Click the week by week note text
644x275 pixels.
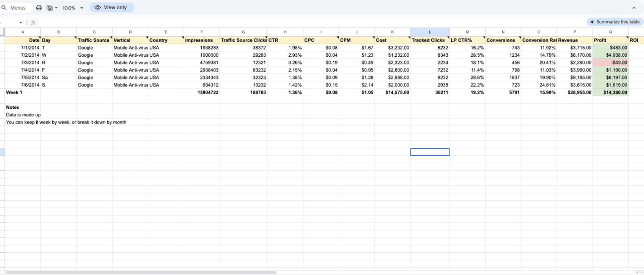point(66,122)
